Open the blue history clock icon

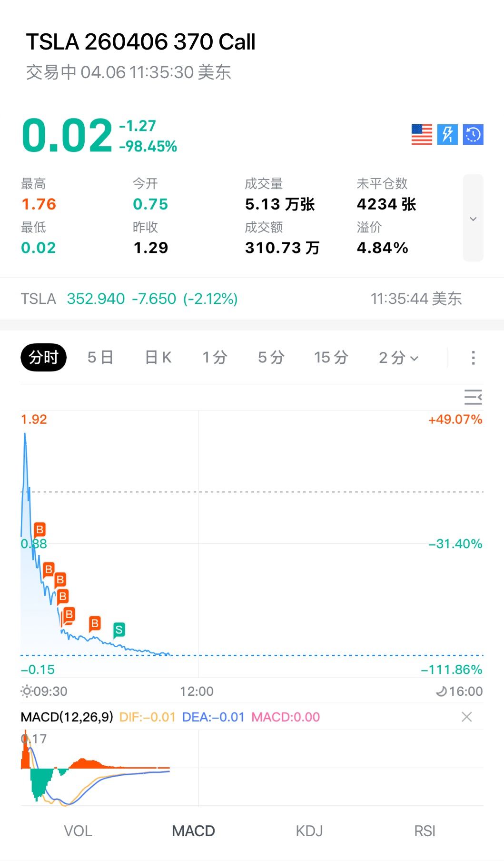pos(473,134)
